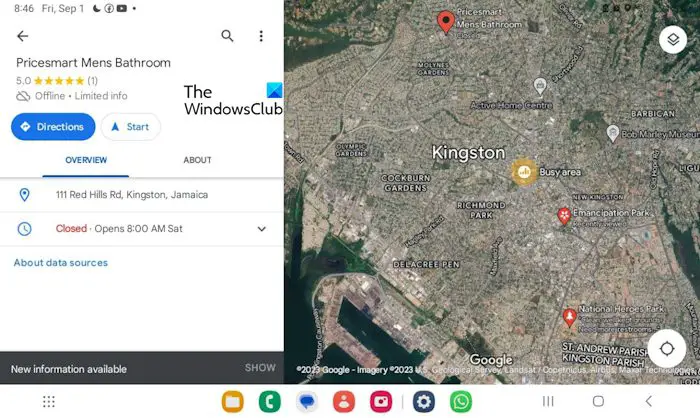The width and height of the screenshot is (700, 418).
Task: Tap the Active Home Centre shopping marker
Action: 540,86
